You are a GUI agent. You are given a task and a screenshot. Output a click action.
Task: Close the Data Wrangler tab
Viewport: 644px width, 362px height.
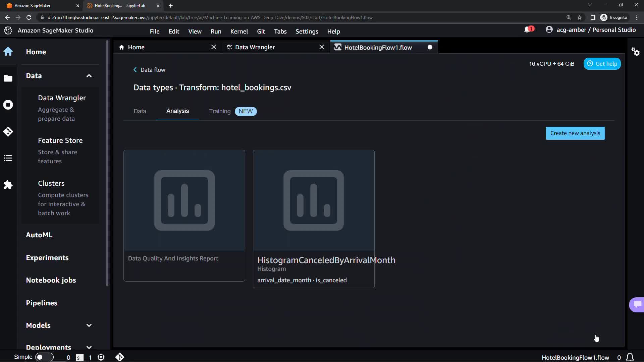point(321,47)
